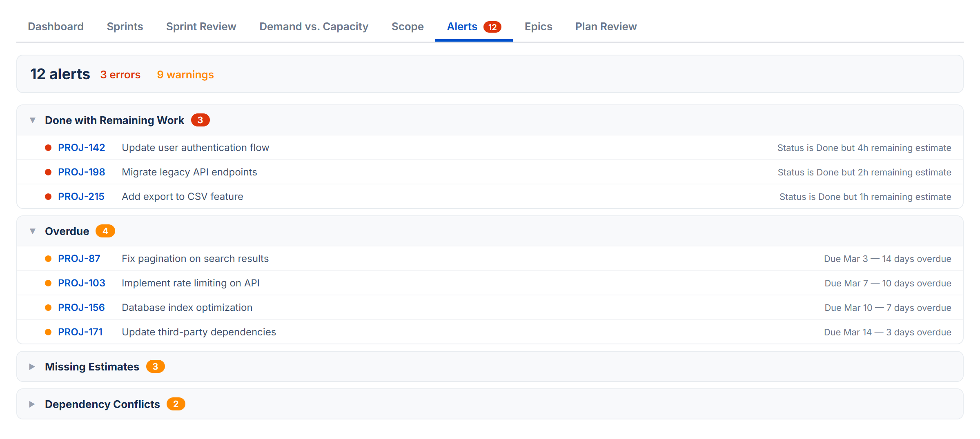This screenshot has width=980, height=439.
Task: Expand the Missing Estimates section
Action: (32, 366)
